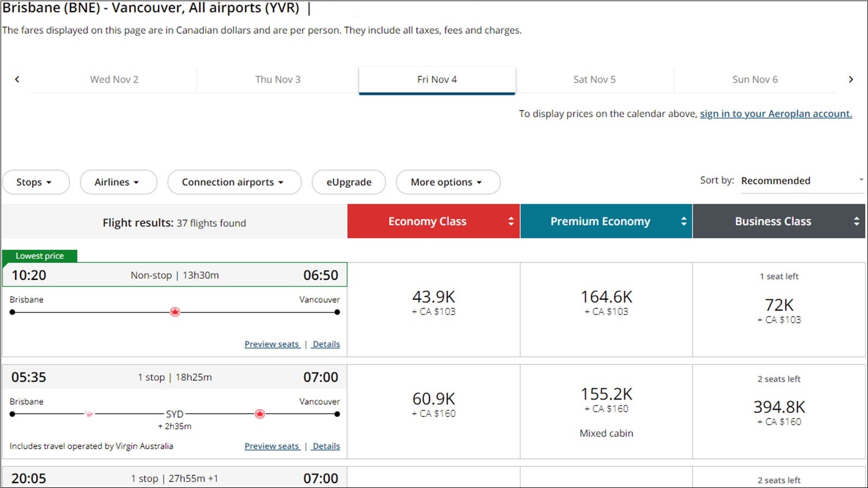868x488 pixels.
Task: Click 'Includes travel operated by Virgin Australia' note
Action: point(91,446)
